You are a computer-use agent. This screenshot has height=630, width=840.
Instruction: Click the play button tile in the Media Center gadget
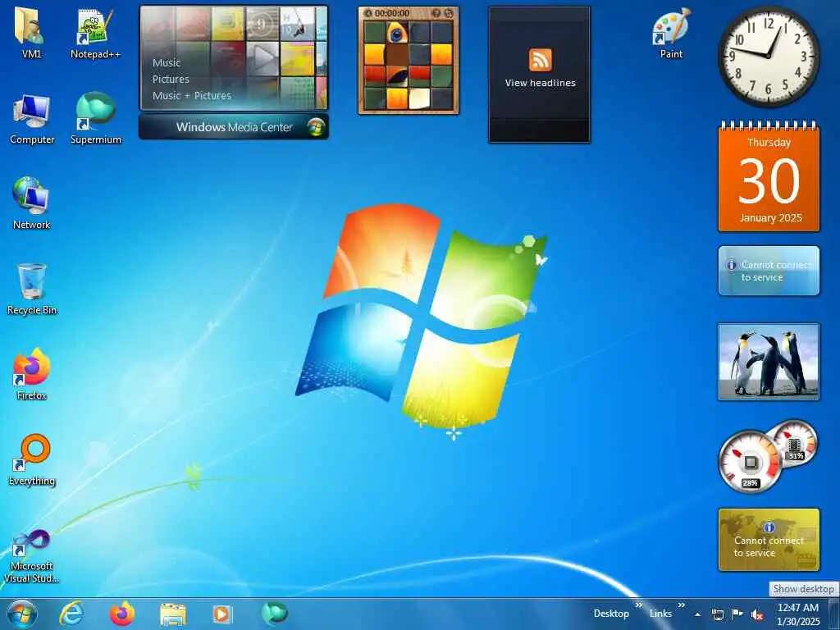coord(262,59)
